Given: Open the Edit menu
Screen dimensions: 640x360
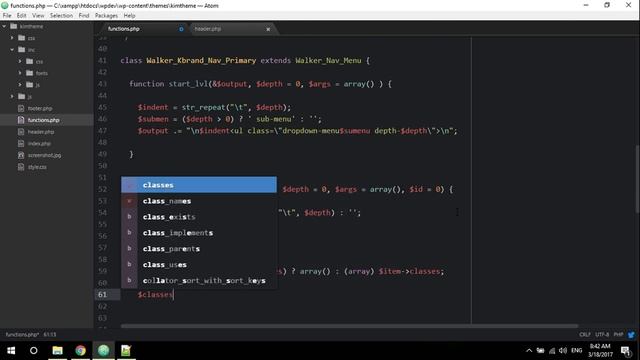Looking at the screenshot, I should coord(22,16).
